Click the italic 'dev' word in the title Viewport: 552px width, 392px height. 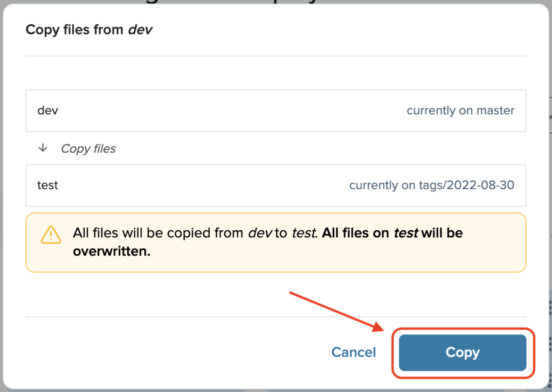coord(140,30)
